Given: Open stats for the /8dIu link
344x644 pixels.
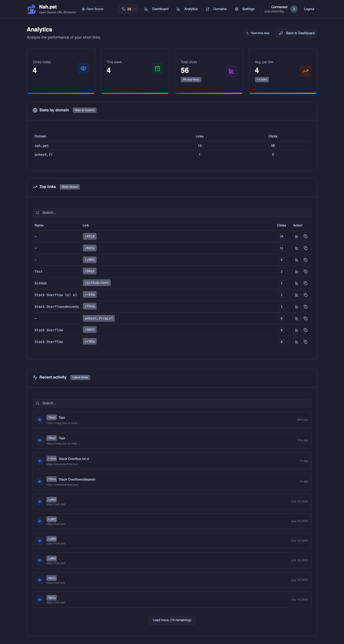Looking at the screenshot, I should point(297,248).
